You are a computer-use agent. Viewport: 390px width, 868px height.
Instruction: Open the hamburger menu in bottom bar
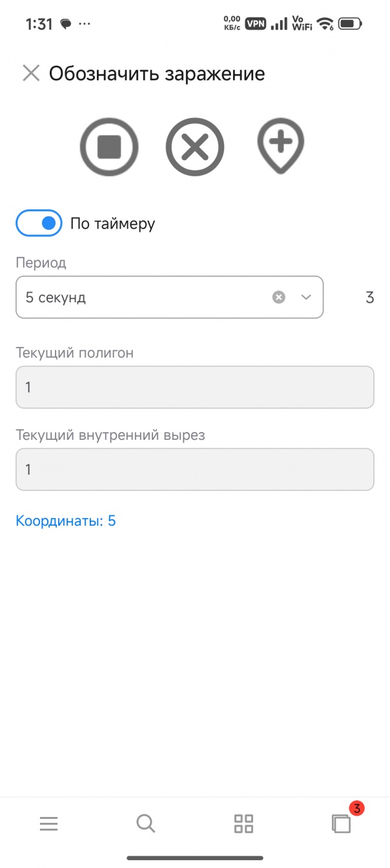(x=48, y=823)
